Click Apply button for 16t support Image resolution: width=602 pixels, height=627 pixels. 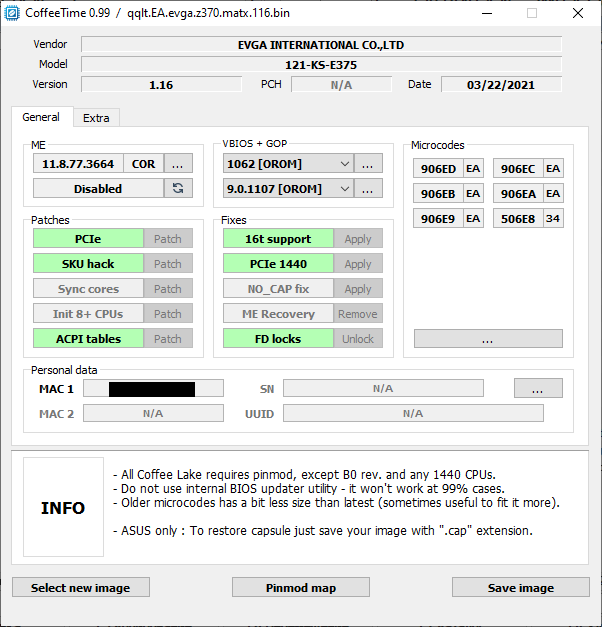(358, 239)
